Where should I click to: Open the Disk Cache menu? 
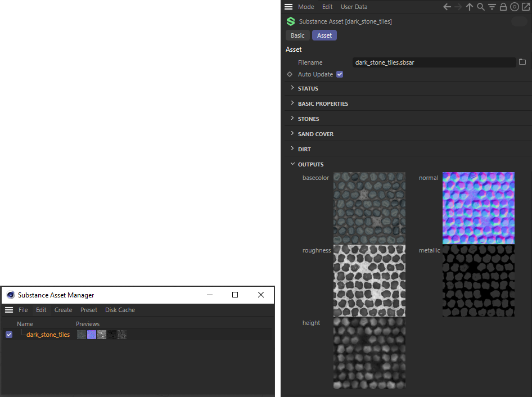(x=120, y=310)
